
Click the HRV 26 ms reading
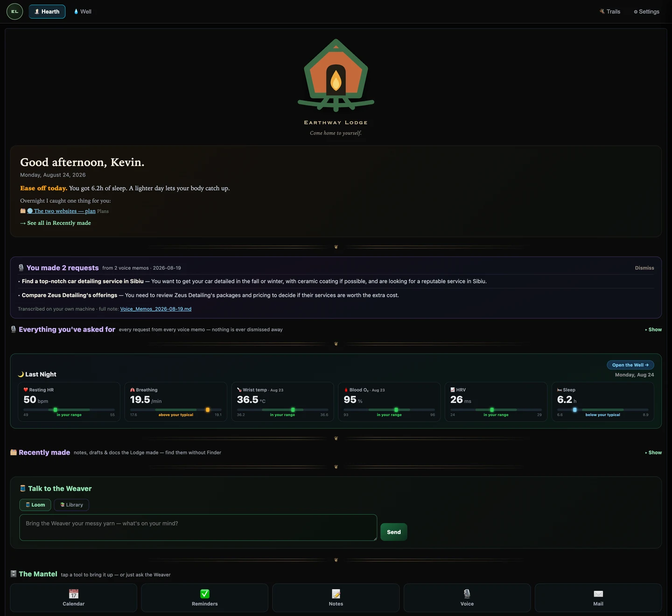(x=461, y=400)
